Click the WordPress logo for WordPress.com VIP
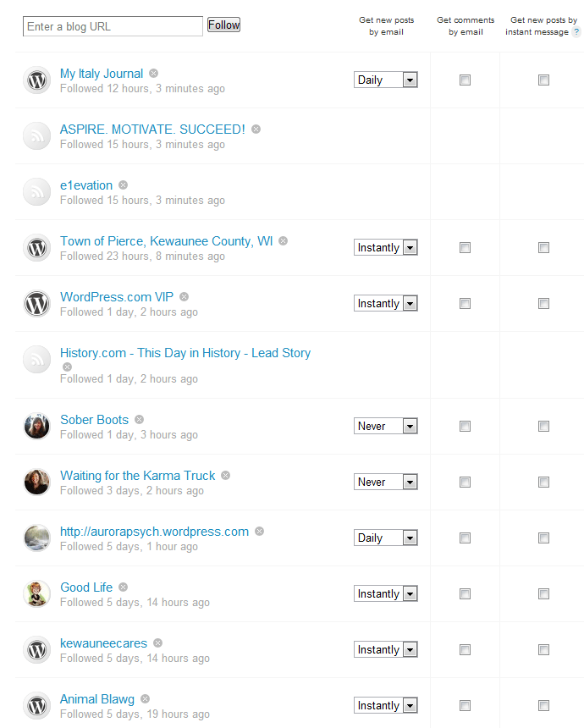 (x=36, y=304)
